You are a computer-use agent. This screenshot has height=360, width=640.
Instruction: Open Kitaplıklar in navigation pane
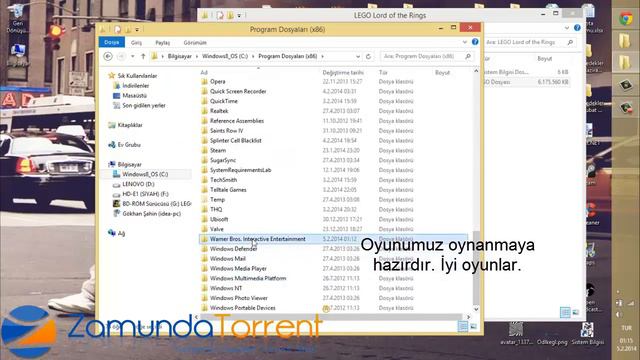click(130, 125)
